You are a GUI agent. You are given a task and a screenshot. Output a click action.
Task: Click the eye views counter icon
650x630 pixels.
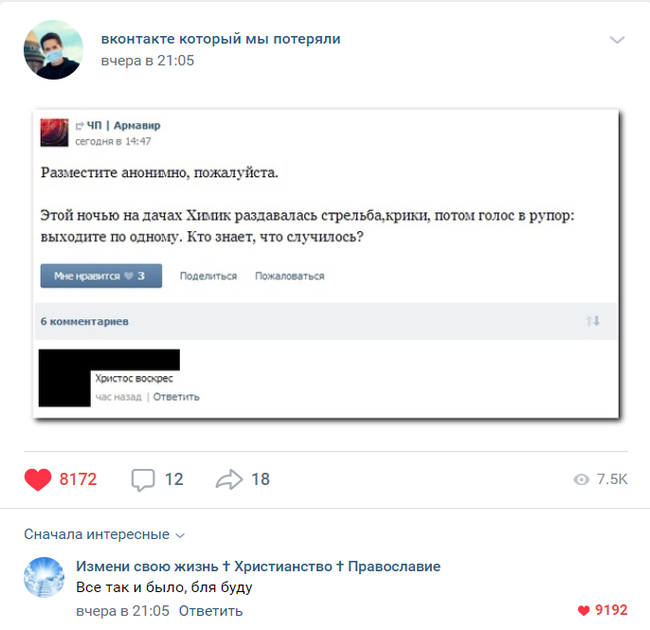[x=581, y=480]
